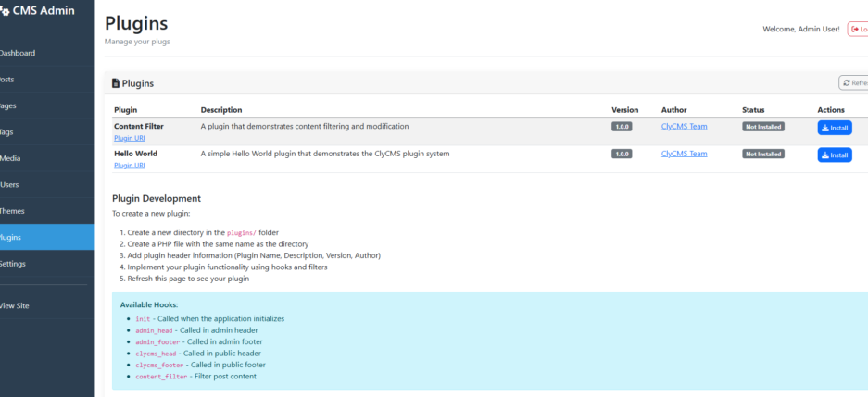Click View Site in the sidebar

(x=16, y=305)
